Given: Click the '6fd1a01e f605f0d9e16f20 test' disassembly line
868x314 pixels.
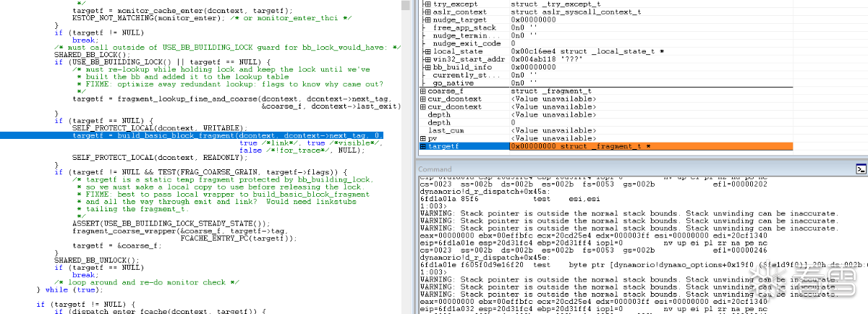Looking at the screenshot, I should click(x=644, y=265).
